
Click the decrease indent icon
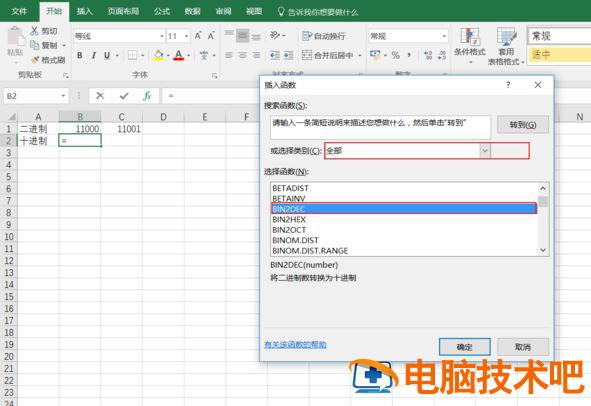[275, 55]
